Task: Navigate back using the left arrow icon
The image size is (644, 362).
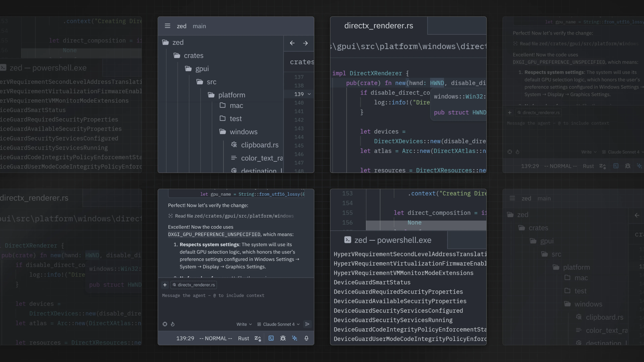Action: click(292, 43)
